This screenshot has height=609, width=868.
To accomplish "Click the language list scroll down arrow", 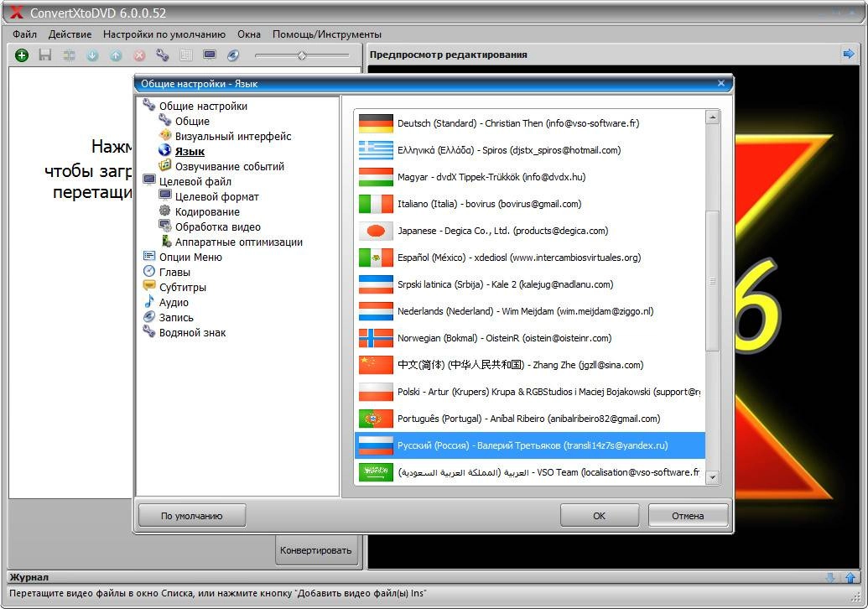I will [x=713, y=477].
